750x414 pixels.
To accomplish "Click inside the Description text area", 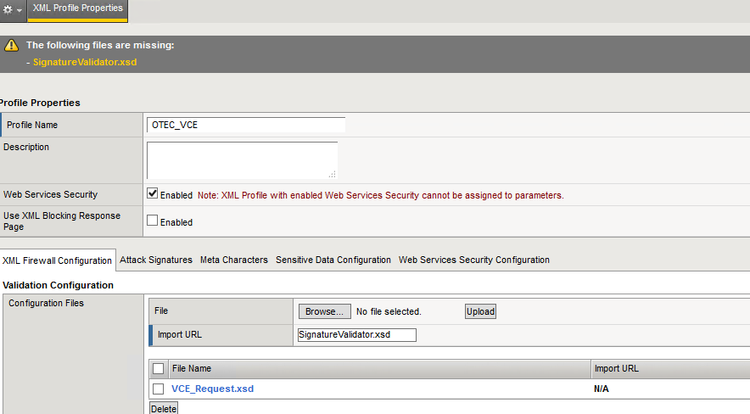I will point(241,160).
